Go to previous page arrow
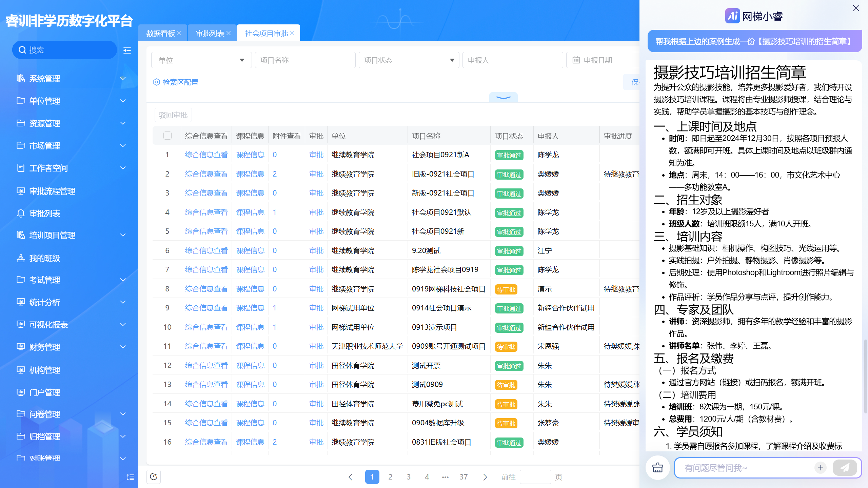This screenshot has width=868, height=488. [351, 477]
